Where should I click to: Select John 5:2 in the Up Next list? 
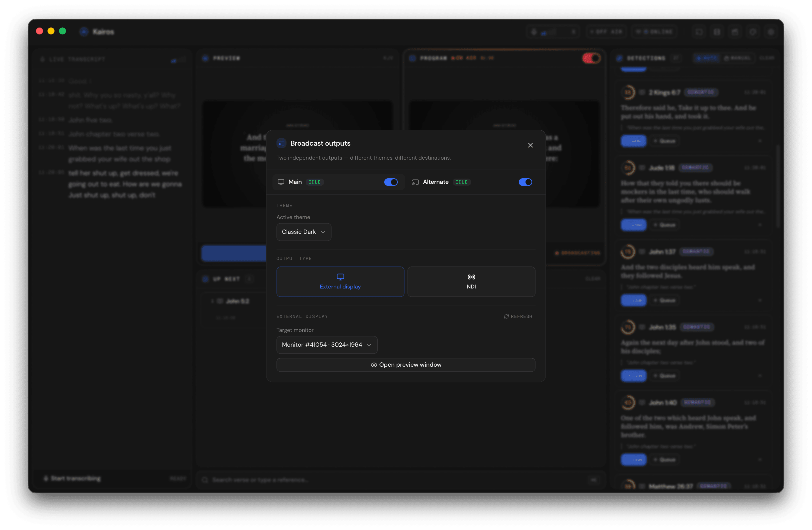[237, 301]
